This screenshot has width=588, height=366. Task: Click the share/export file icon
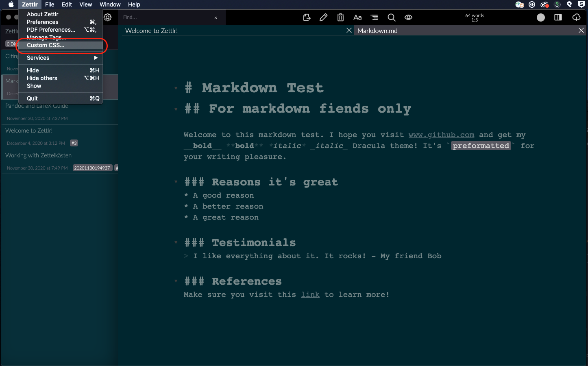[x=307, y=17]
